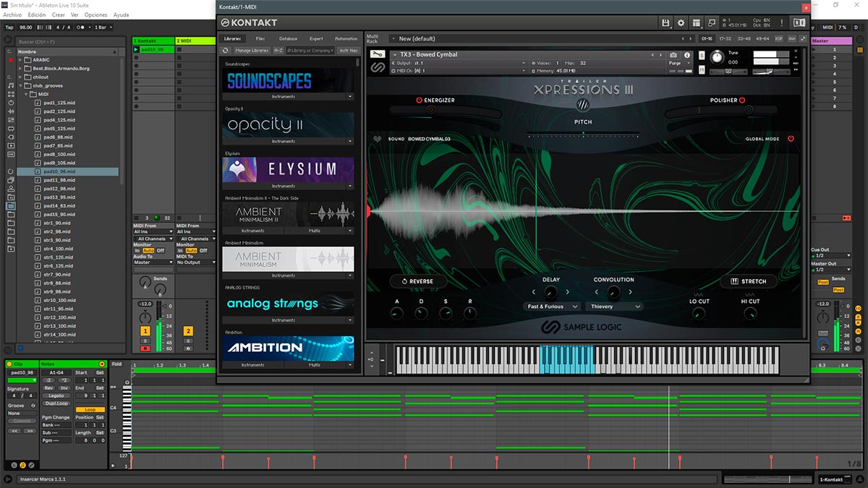Click Dupl.Loop button

click(x=56, y=403)
